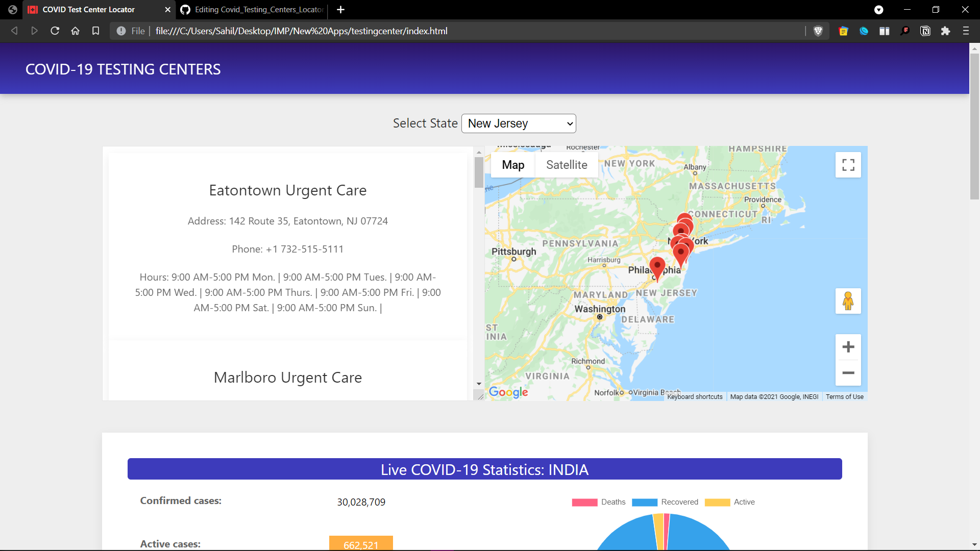Image resolution: width=980 pixels, height=551 pixels.
Task: Click the Eatontown Urgent Care heading
Action: [x=287, y=190]
